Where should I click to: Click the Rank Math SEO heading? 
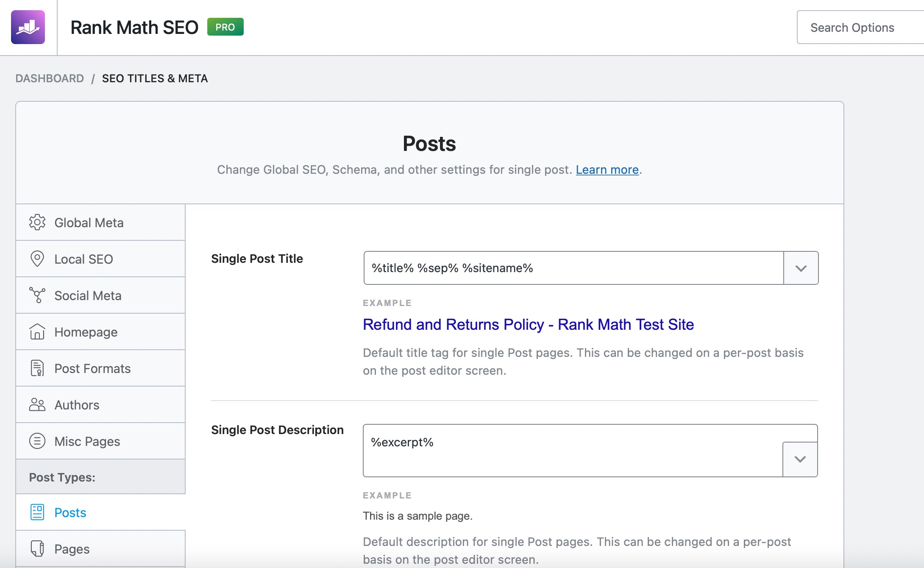134,28
